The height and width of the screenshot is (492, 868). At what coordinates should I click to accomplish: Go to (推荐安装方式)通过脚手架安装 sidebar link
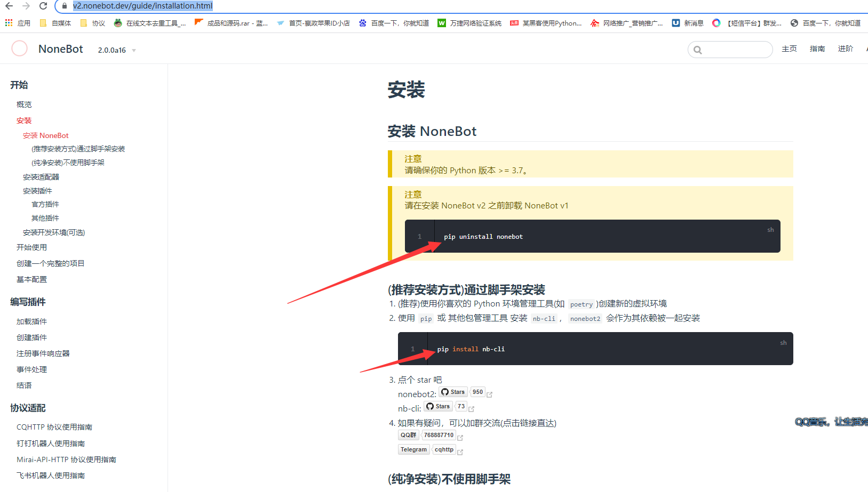(78, 149)
